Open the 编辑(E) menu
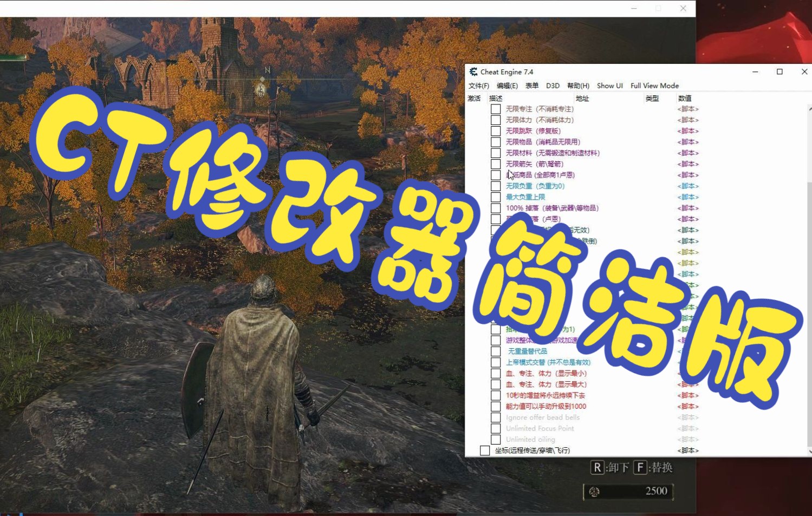 coord(507,86)
